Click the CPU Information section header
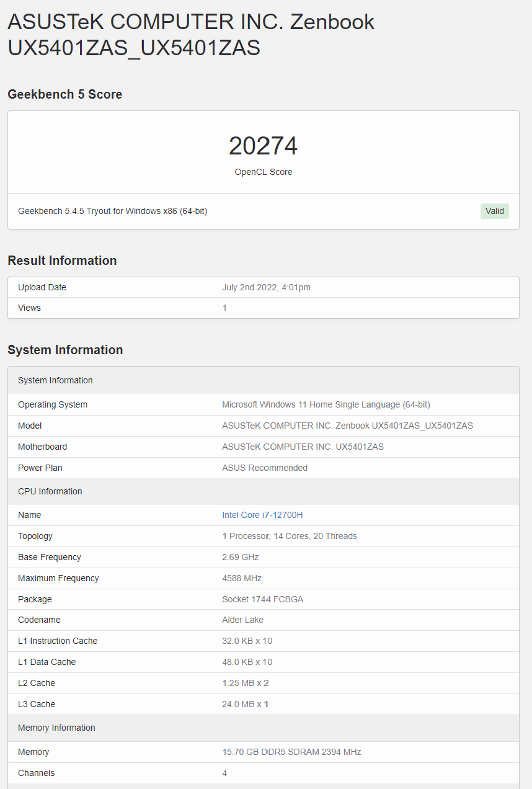Screen dimensions: 532x789 tap(264, 491)
